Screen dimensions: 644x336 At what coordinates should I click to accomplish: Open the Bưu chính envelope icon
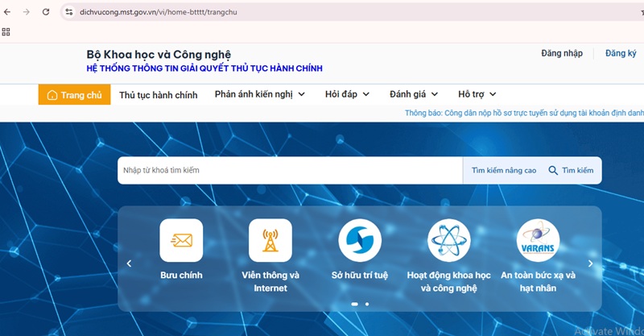coord(181,240)
